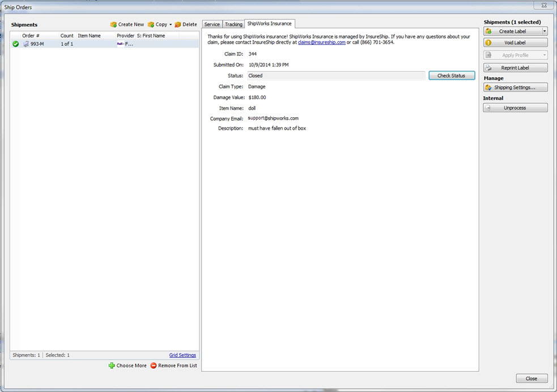557x392 pixels.
Task: Select the ShipWorks Insurance tab
Action: point(270,23)
